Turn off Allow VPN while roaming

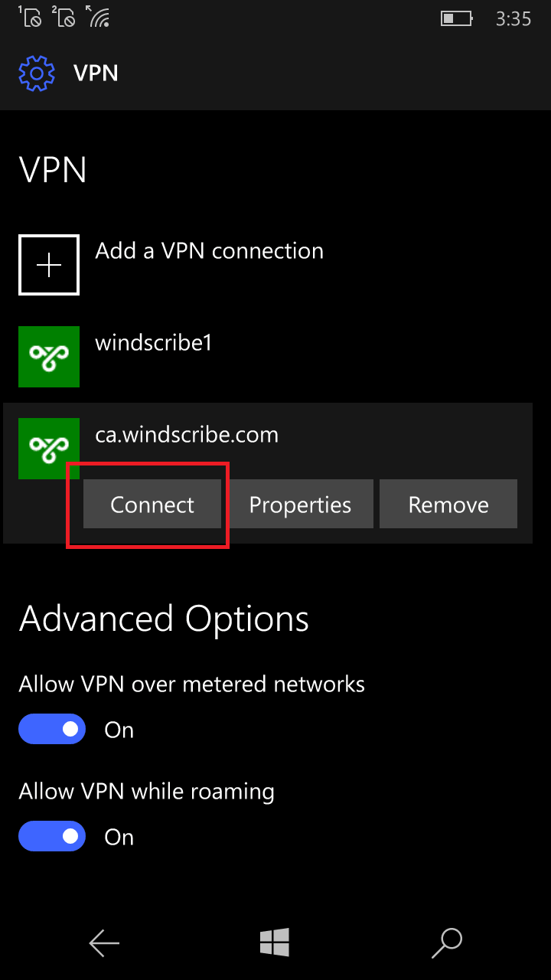(52, 837)
